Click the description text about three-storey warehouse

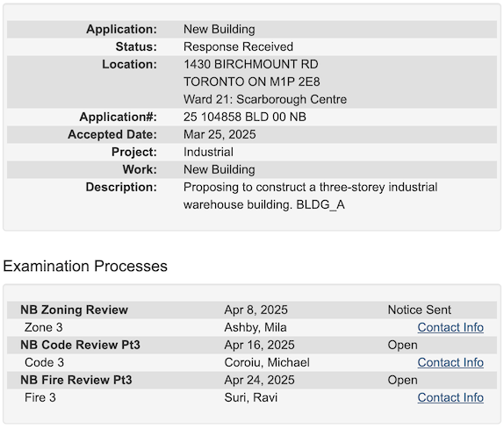click(x=311, y=196)
